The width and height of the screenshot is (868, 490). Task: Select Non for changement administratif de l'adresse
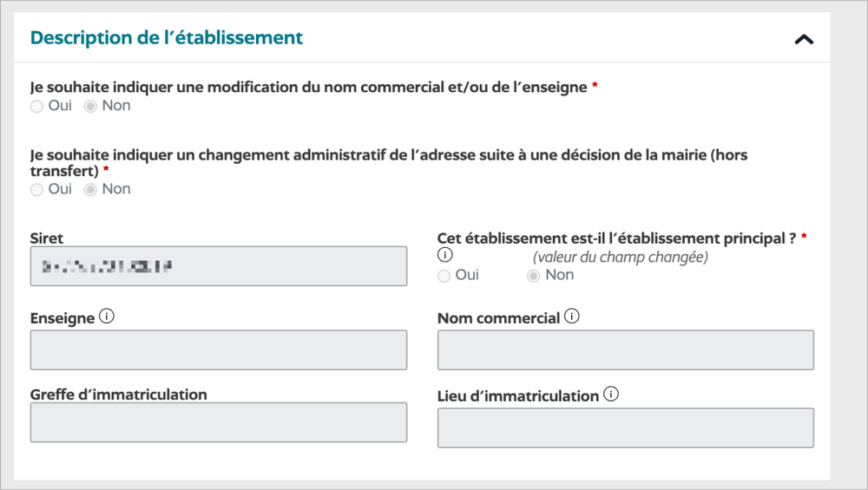pos(90,189)
